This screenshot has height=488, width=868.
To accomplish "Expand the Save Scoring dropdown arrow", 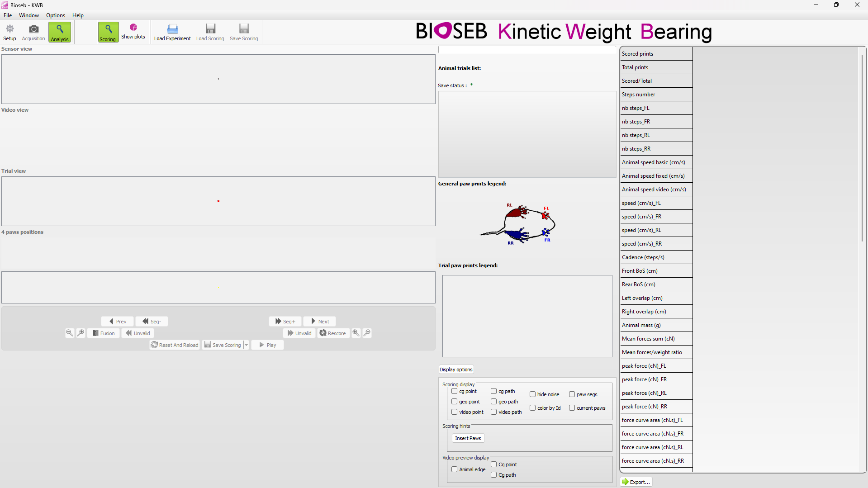I will coord(247,345).
